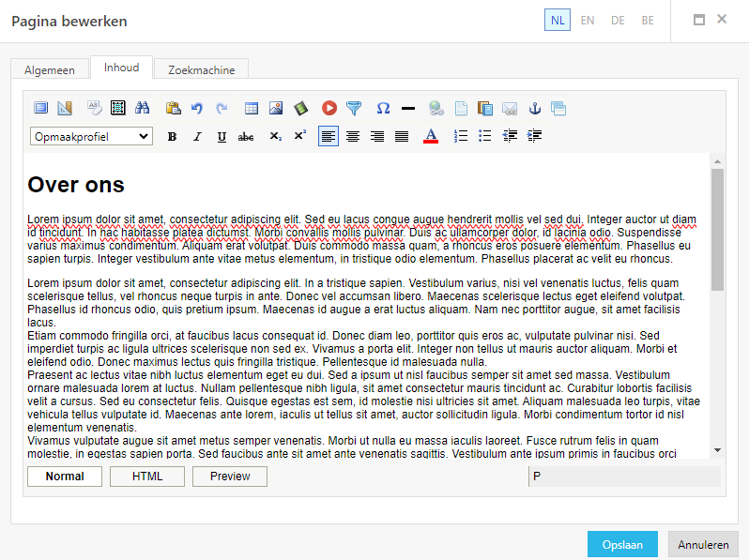Center align the text
This screenshot has width=749, height=560.
[x=353, y=137]
